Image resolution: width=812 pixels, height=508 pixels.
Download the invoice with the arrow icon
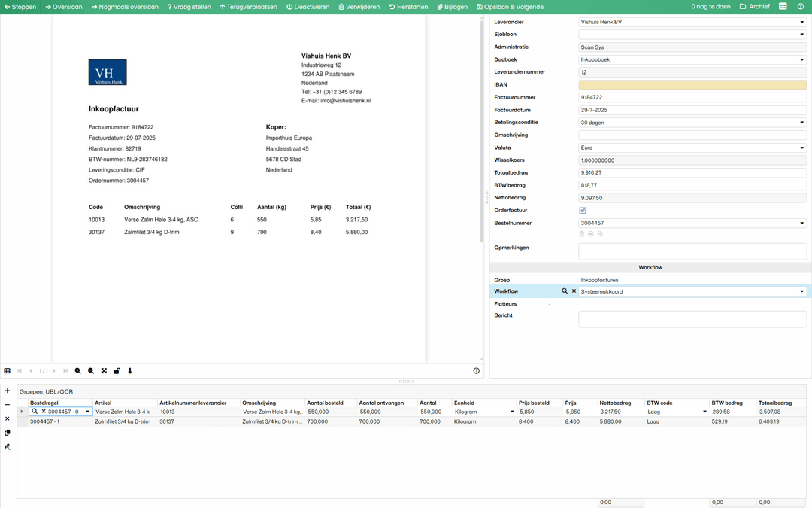pyautogui.click(x=130, y=371)
